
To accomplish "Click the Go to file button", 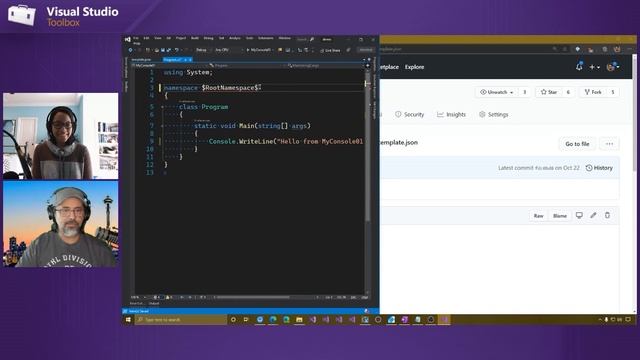I will (577, 144).
